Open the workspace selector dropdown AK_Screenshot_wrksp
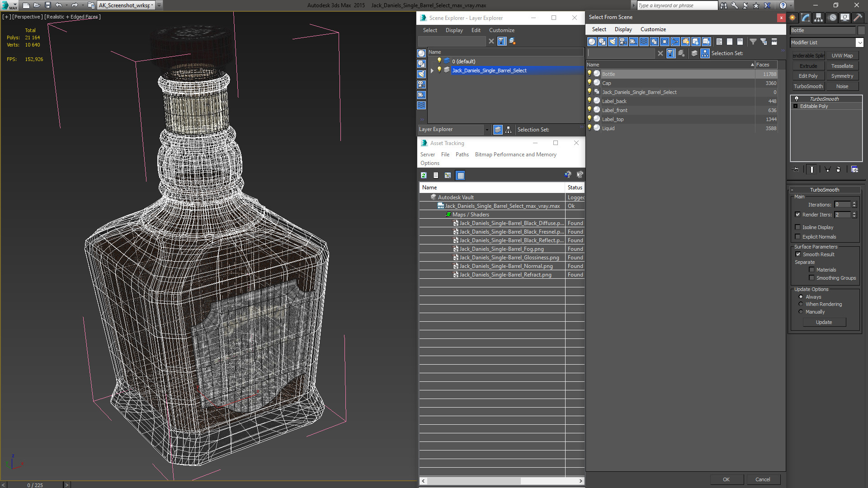This screenshot has width=868, height=488. (x=153, y=5)
